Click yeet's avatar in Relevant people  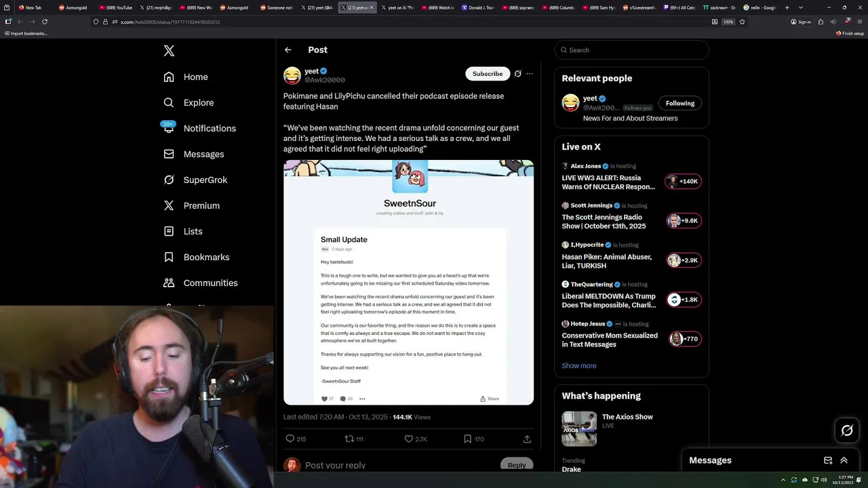pos(570,103)
